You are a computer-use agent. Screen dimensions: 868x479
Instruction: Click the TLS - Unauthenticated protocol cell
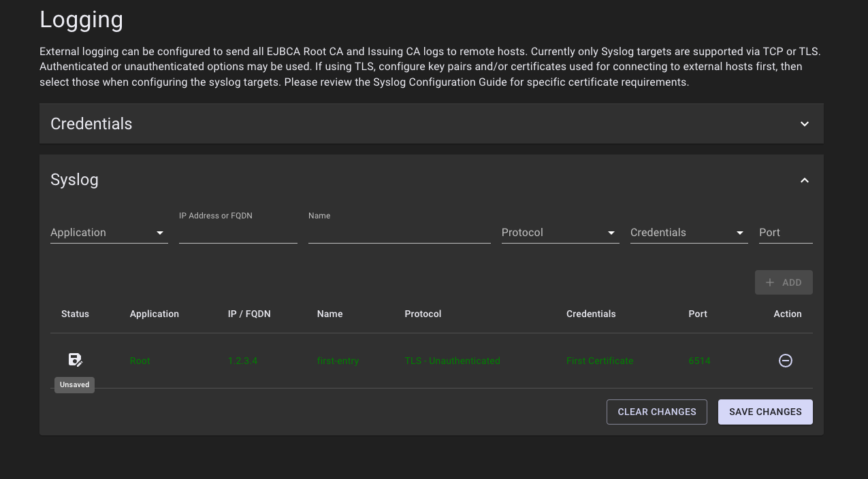pos(452,361)
